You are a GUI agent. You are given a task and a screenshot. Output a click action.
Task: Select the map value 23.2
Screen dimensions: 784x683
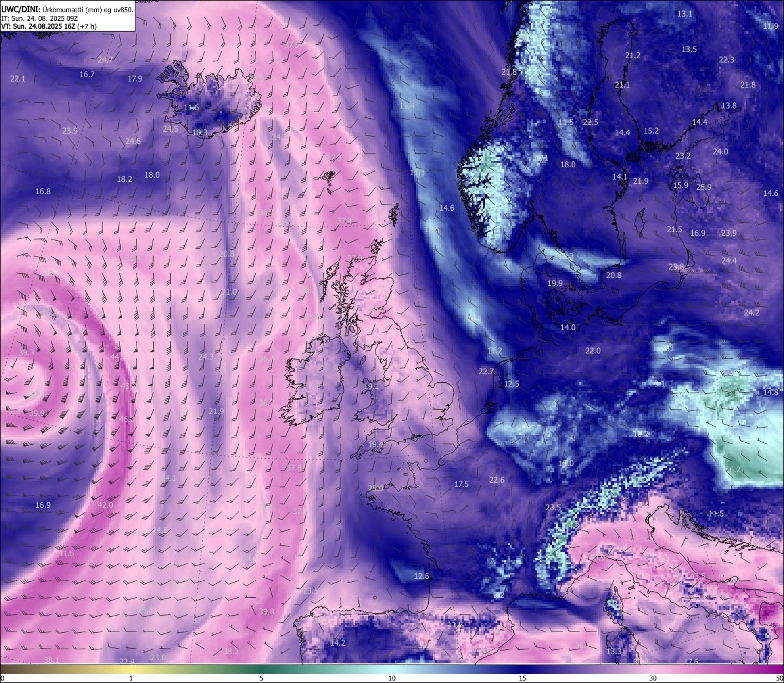[683, 156]
